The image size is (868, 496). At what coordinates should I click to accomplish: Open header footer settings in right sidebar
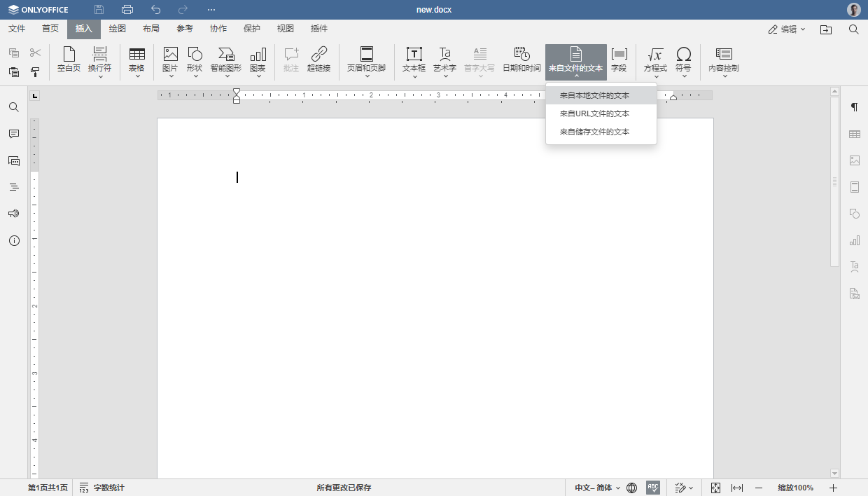click(x=854, y=187)
